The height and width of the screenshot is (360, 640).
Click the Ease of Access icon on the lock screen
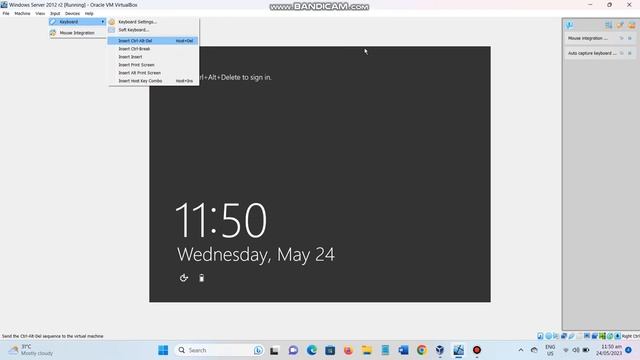184,278
